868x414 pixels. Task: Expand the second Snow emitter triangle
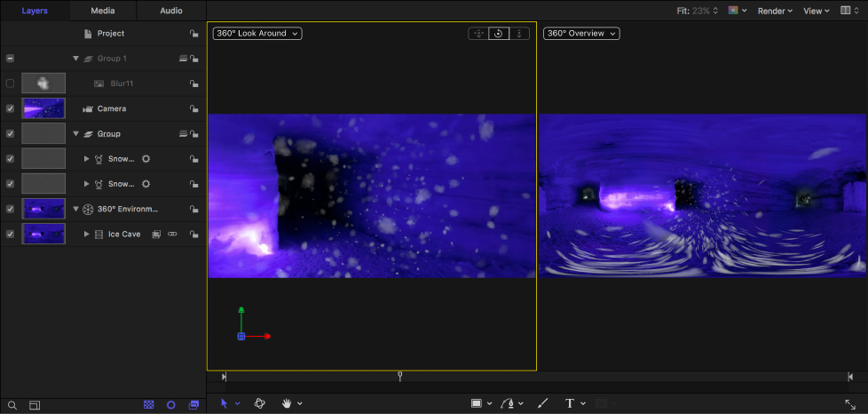pyautogui.click(x=86, y=184)
